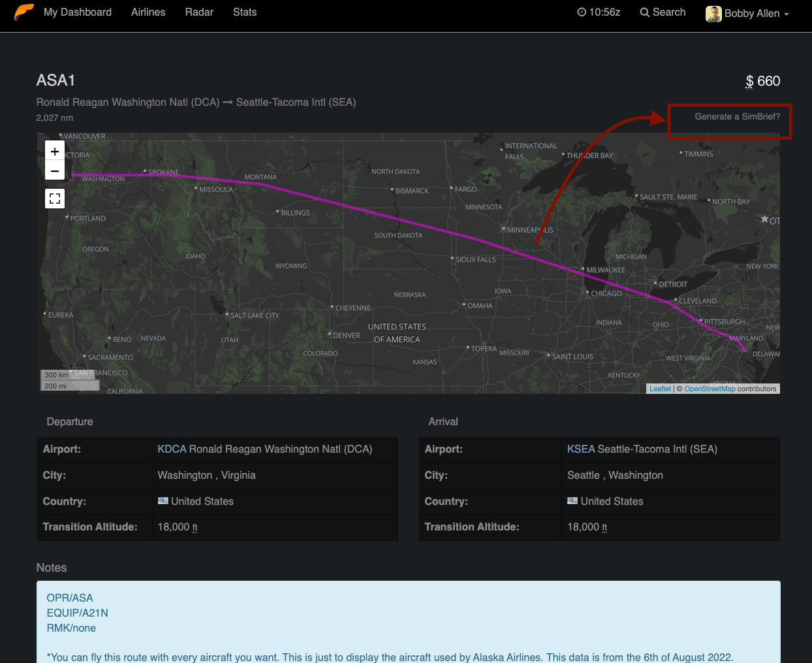Click the magnifying glass Search icon

(644, 12)
